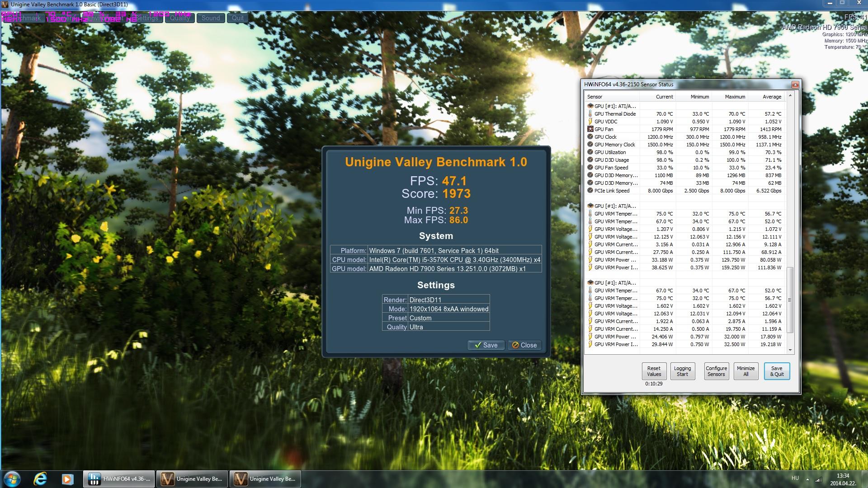Switch to the HWiNFO64 taskbar button
Image resolution: width=868 pixels, height=488 pixels.
coord(119,479)
